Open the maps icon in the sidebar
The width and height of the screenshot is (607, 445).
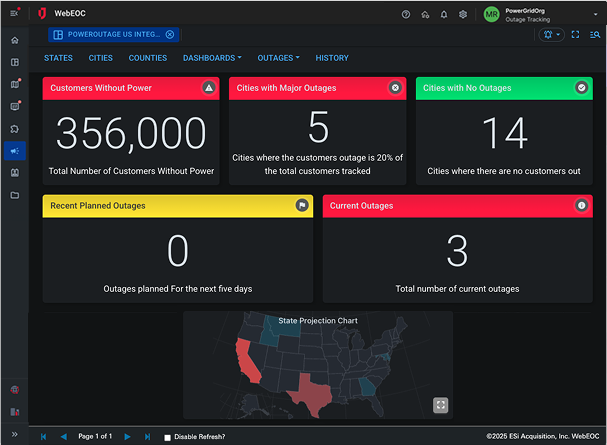click(14, 84)
